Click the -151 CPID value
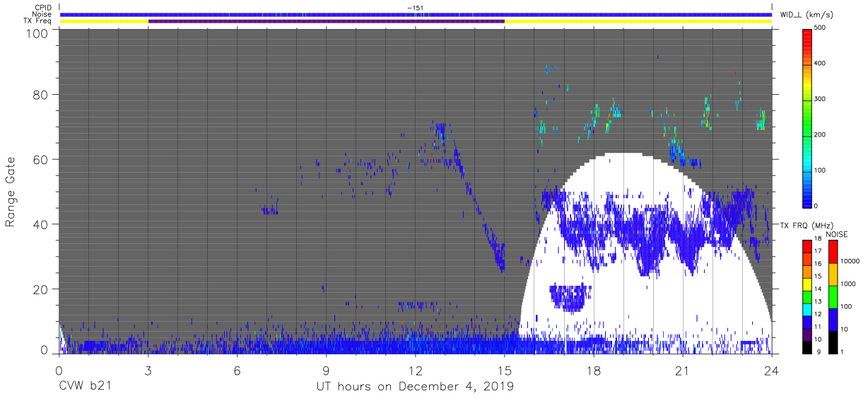868x401 pixels. (x=415, y=8)
